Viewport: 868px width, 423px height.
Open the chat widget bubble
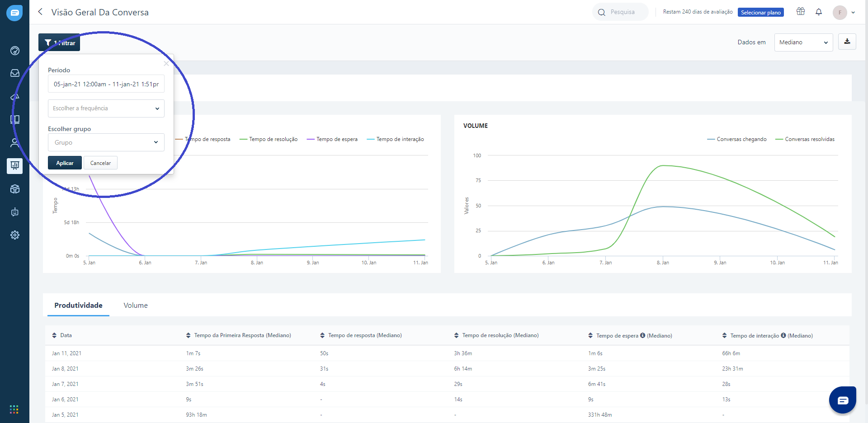(843, 400)
